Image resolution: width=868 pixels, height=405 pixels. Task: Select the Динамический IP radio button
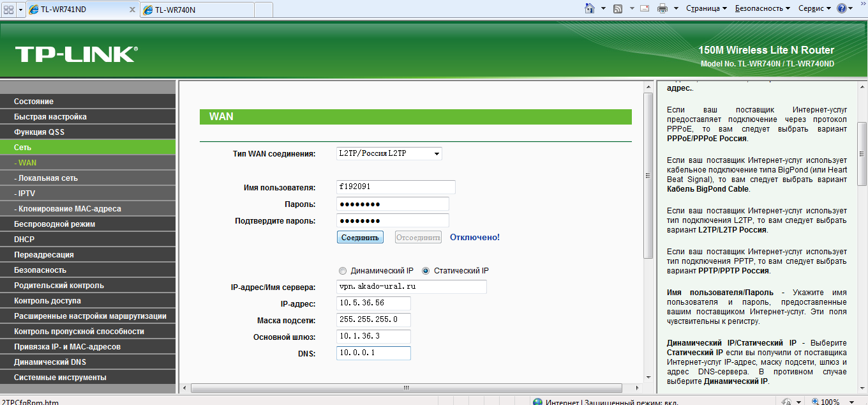pos(343,271)
